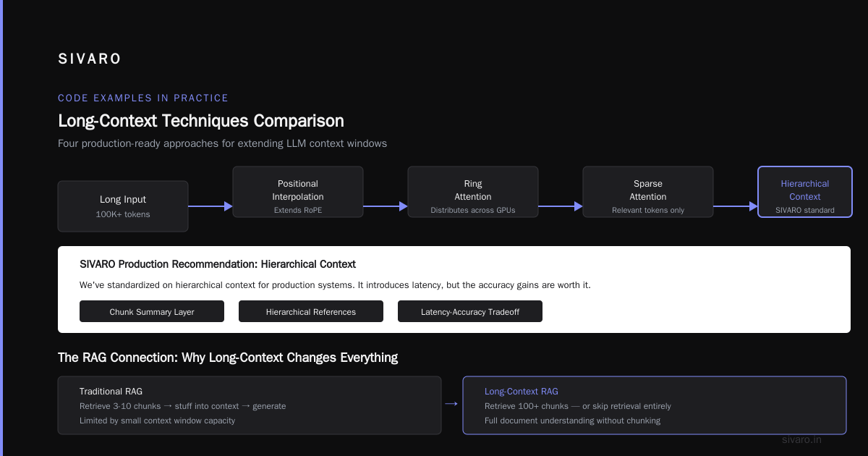Click 'Retrieve 100+ chunks' line
The width and height of the screenshot is (868, 456).
[578, 406]
